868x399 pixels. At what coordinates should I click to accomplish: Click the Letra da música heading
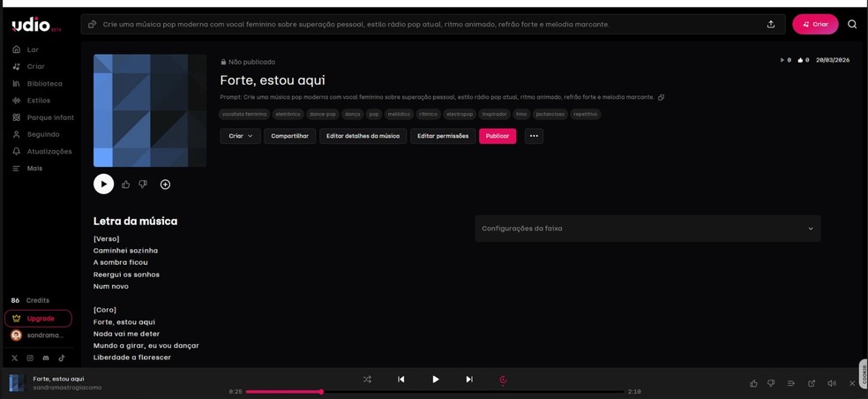(x=135, y=221)
